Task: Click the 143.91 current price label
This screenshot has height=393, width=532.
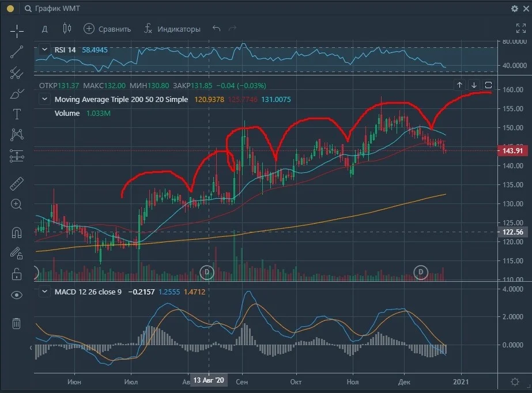Action: pos(512,150)
